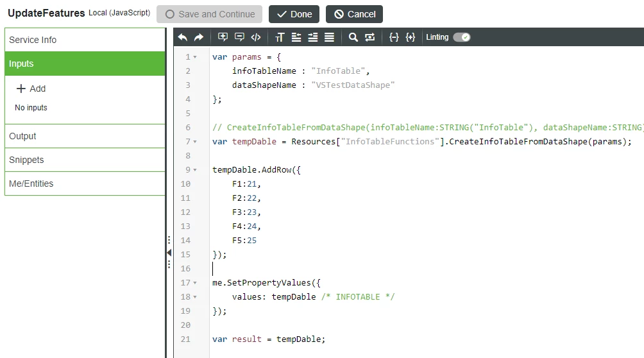Click the redo arrow in editor toolbar
Image resolution: width=644 pixels, height=358 pixels.
point(199,37)
